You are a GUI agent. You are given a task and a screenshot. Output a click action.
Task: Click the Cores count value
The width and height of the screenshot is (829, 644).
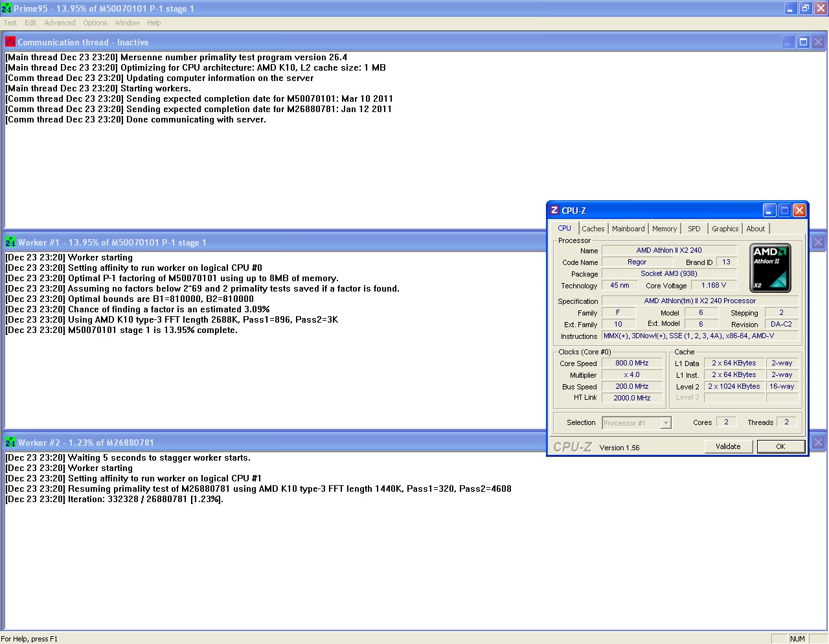[x=726, y=422]
